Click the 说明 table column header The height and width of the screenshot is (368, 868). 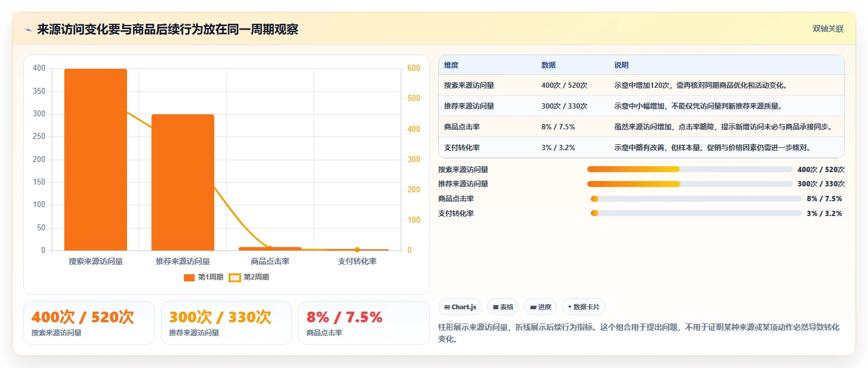click(622, 65)
